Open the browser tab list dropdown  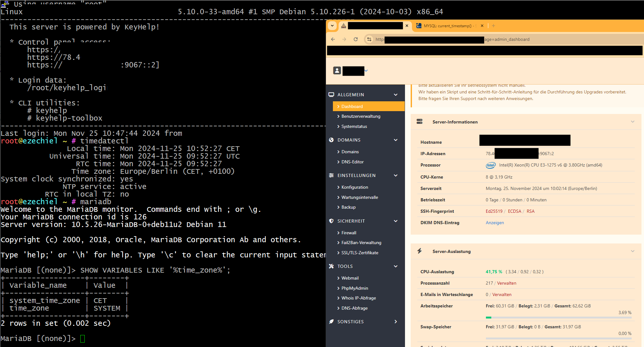tap(332, 26)
